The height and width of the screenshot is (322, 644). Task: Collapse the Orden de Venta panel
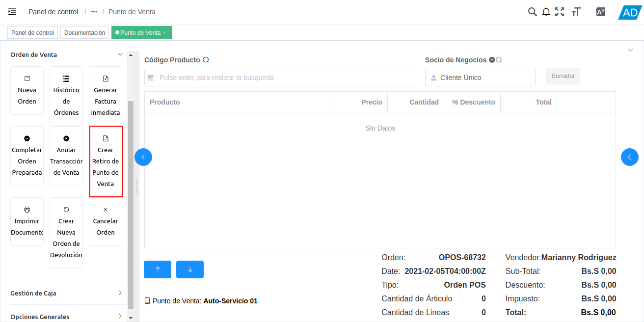(x=120, y=54)
